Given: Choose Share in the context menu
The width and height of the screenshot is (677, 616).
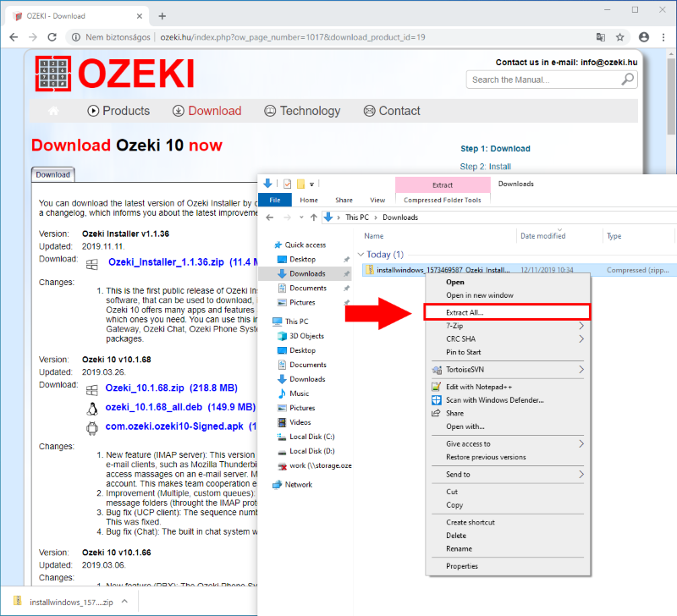Looking at the screenshot, I should coord(508,413).
